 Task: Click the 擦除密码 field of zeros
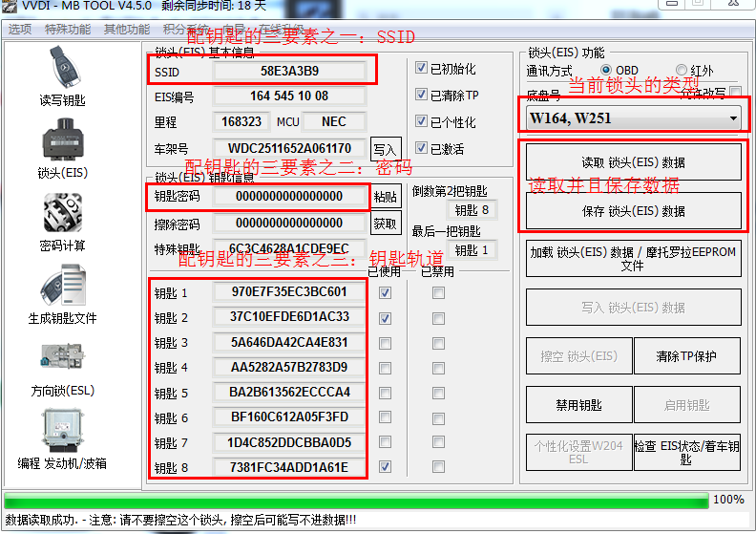[x=289, y=223]
